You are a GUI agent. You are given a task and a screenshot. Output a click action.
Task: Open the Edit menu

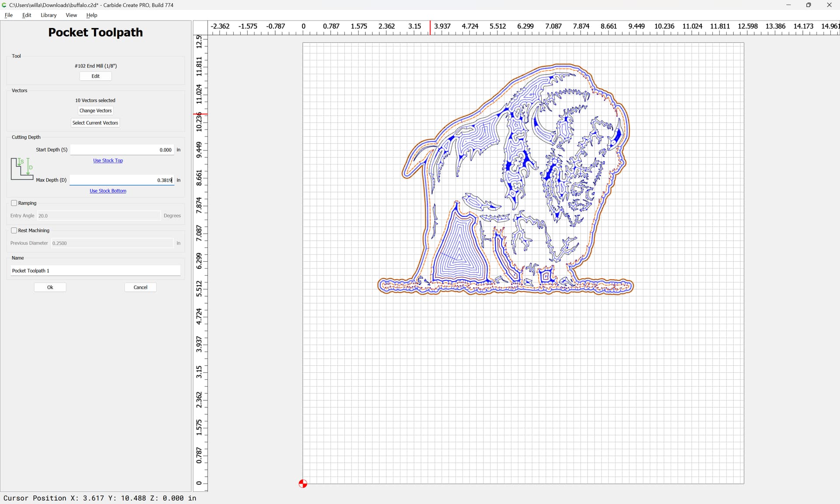pos(27,15)
